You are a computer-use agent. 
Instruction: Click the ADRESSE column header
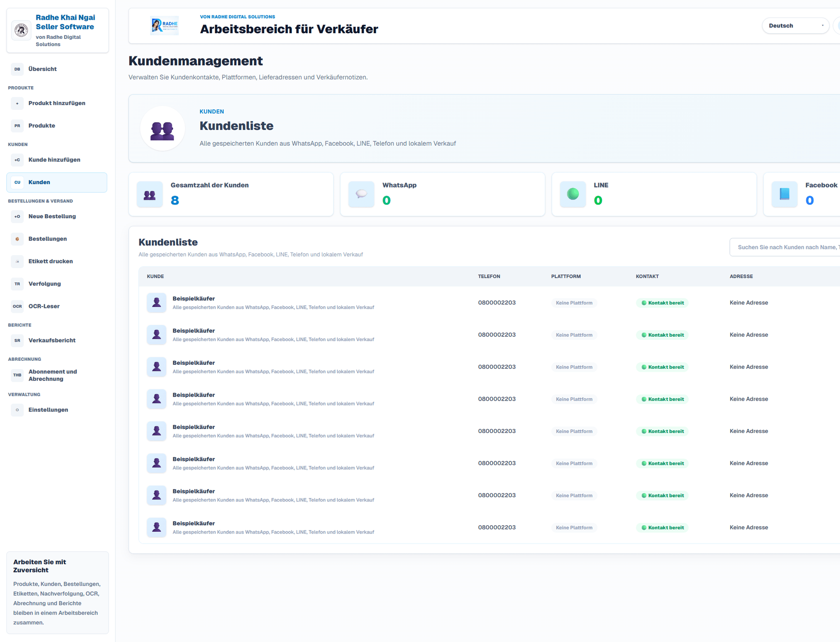[x=741, y=277]
